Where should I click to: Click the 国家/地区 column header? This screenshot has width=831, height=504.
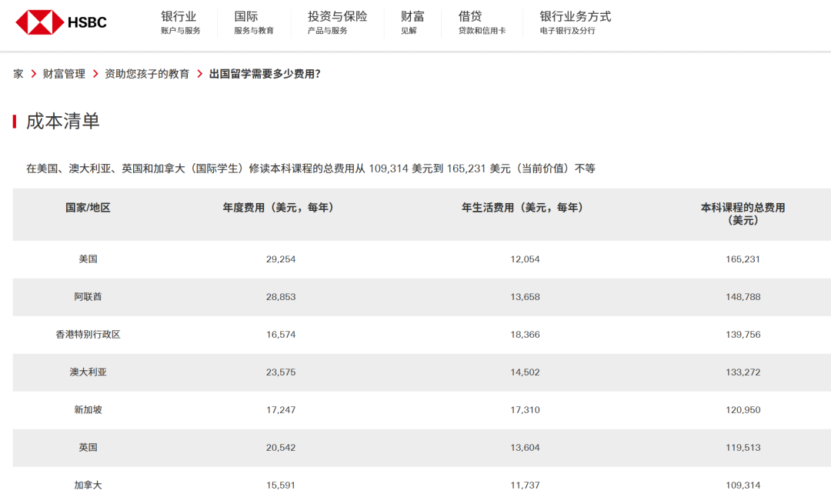point(88,208)
